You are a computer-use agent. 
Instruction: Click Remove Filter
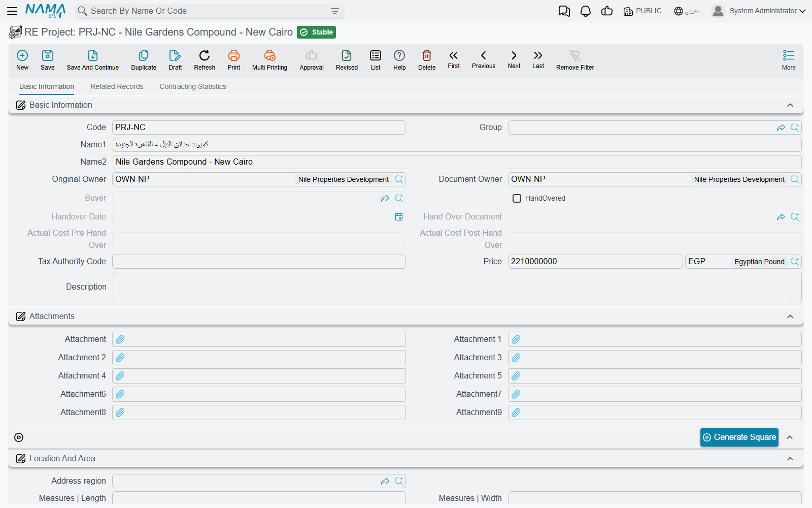575,60
